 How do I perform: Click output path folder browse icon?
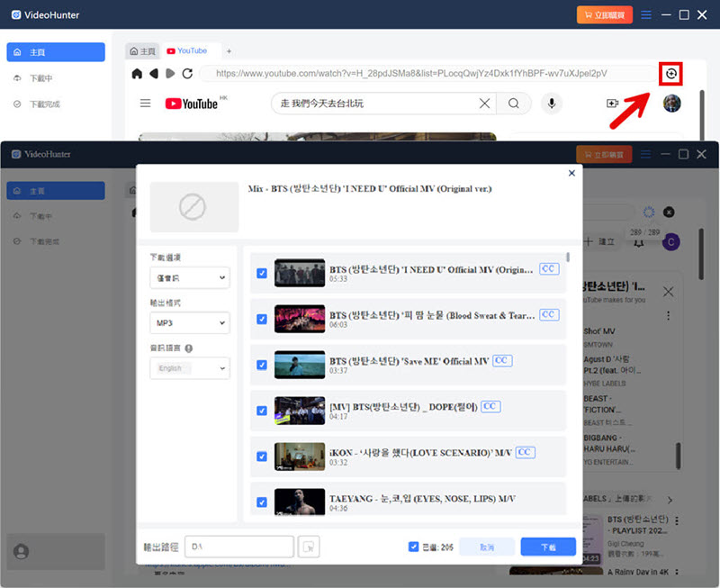click(309, 547)
